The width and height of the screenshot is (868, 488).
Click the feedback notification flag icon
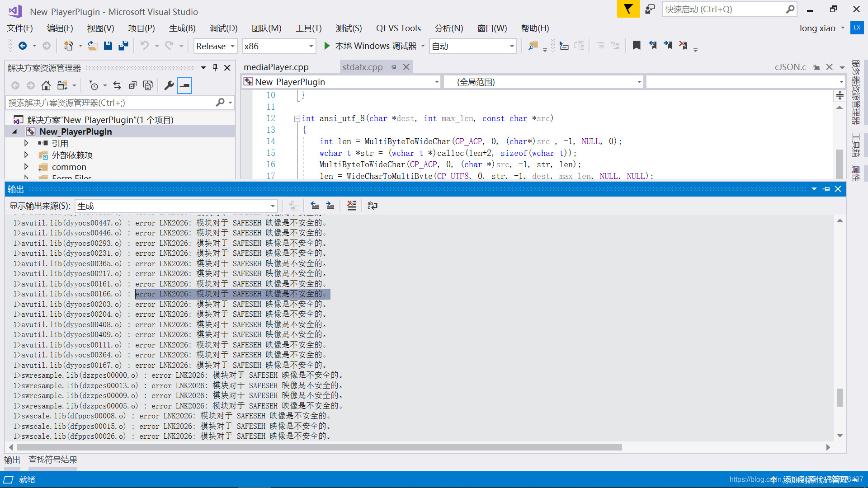(x=628, y=9)
